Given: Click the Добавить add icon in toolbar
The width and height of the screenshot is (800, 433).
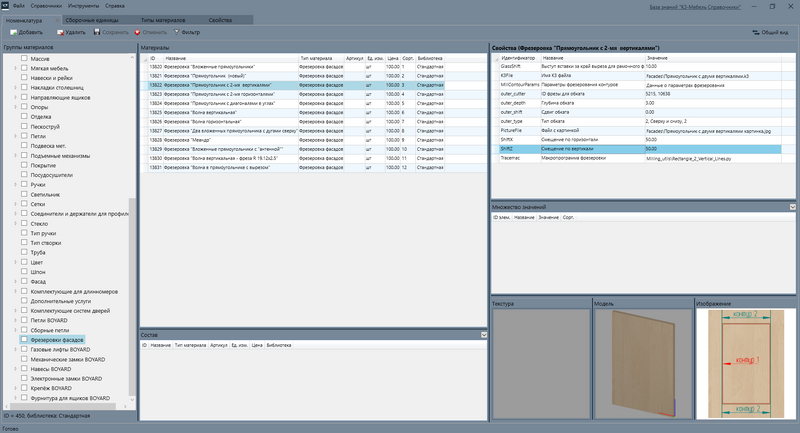Looking at the screenshot, I should (x=14, y=32).
